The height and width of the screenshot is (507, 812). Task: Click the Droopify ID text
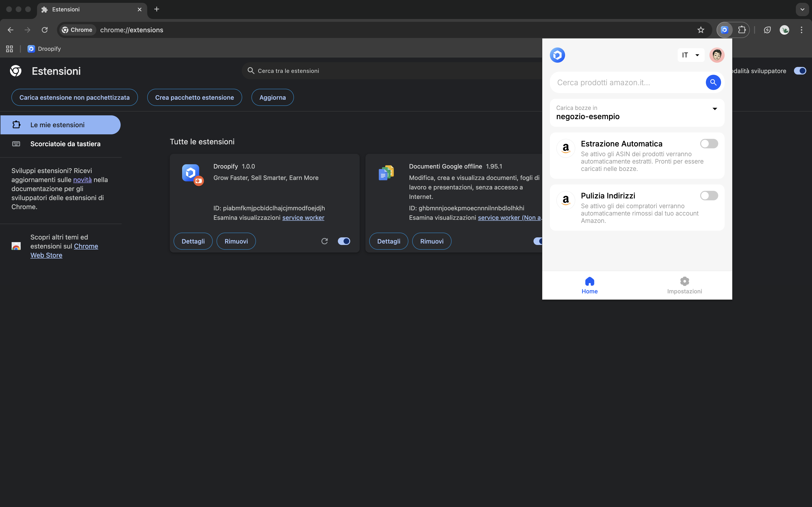point(269,208)
